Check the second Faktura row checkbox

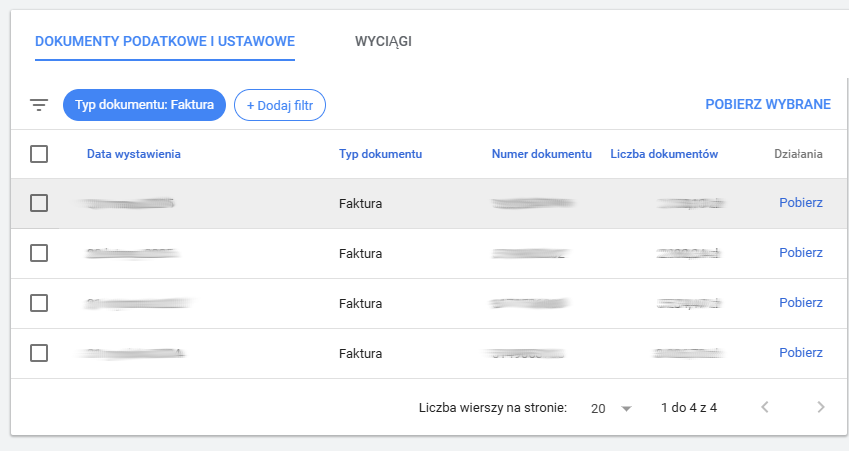point(39,253)
